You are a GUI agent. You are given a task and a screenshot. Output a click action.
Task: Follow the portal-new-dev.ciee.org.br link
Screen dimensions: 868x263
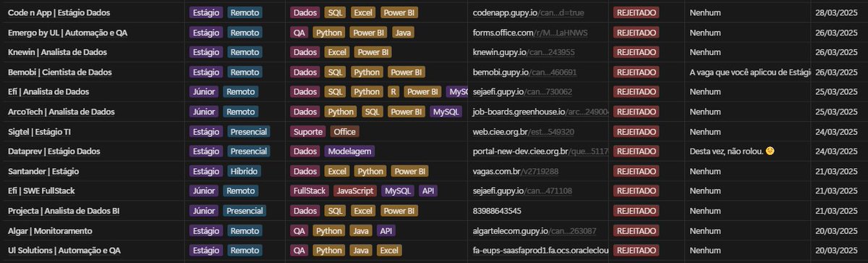540,151
